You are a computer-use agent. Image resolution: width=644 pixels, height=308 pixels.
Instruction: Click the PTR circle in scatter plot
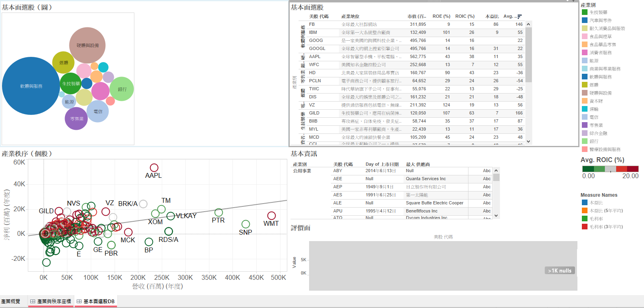[x=219, y=212]
